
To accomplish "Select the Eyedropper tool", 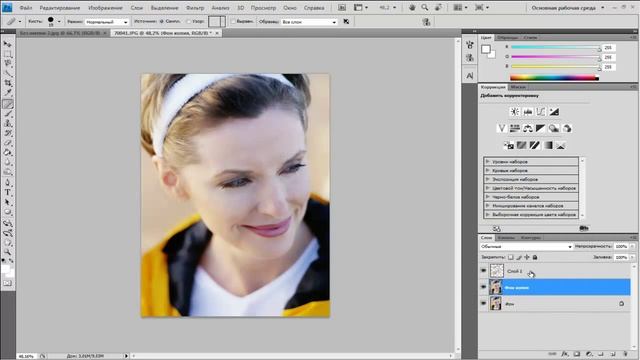I will [x=8, y=93].
